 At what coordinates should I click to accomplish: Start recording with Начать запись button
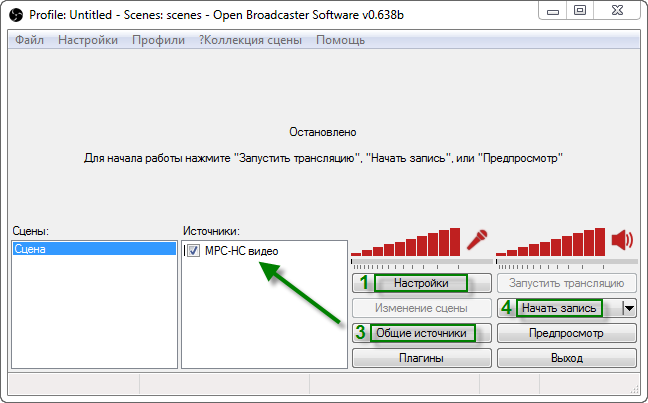[558, 308]
